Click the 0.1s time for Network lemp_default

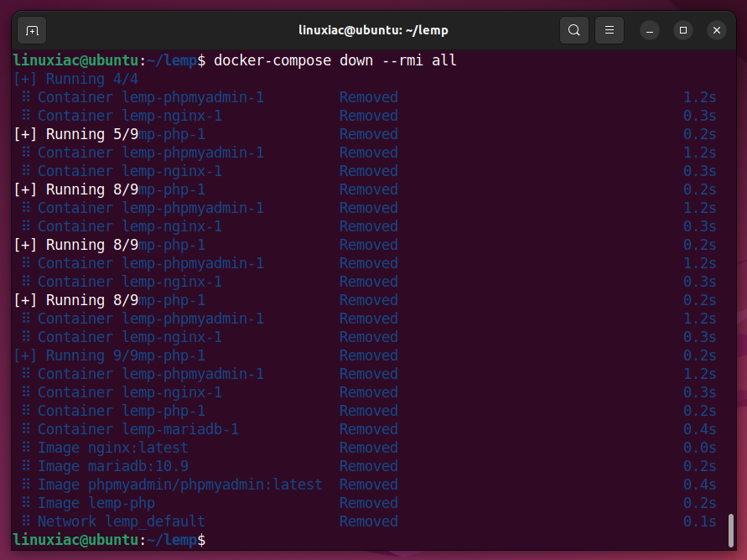700,521
